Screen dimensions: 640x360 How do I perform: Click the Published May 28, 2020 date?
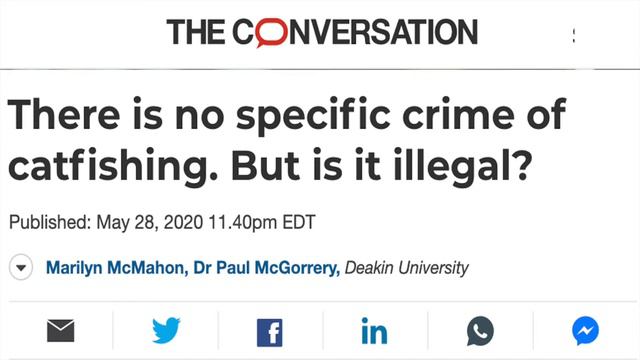click(x=162, y=222)
